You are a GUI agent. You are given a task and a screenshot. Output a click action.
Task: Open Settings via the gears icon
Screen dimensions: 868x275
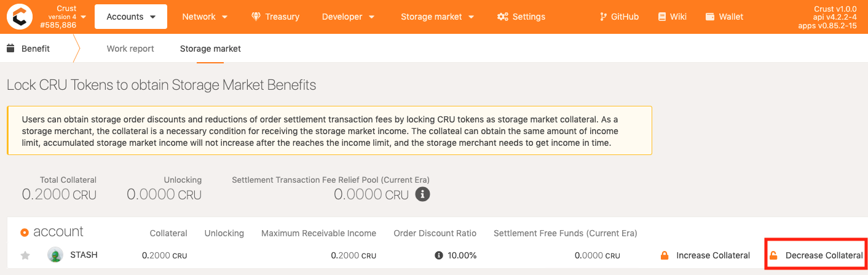(502, 17)
